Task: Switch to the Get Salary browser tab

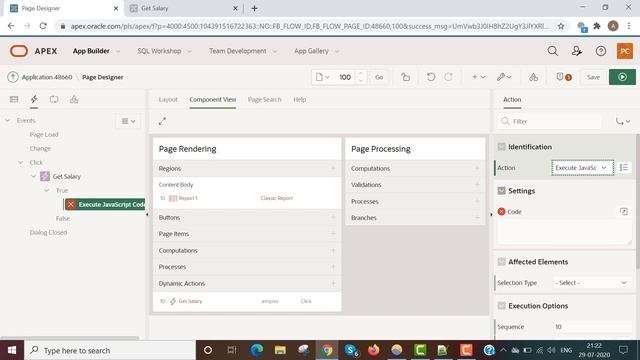Action: pyautogui.click(x=183, y=8)
